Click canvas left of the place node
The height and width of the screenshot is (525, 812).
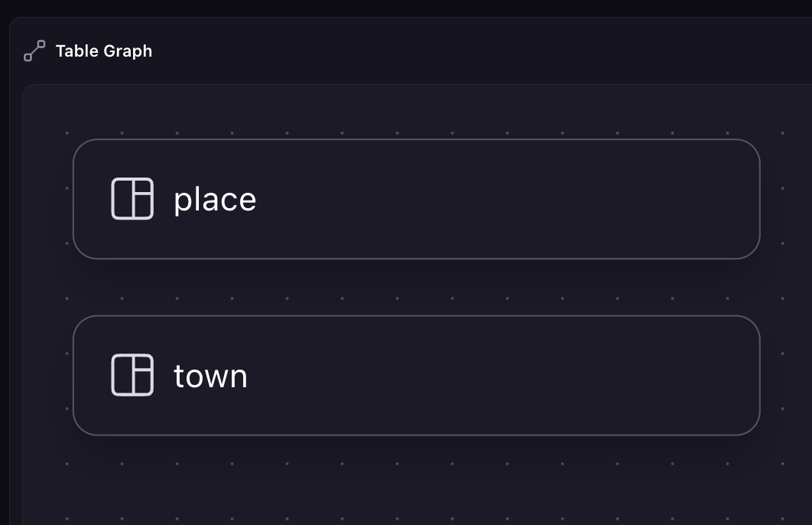(x=47, y=199)
